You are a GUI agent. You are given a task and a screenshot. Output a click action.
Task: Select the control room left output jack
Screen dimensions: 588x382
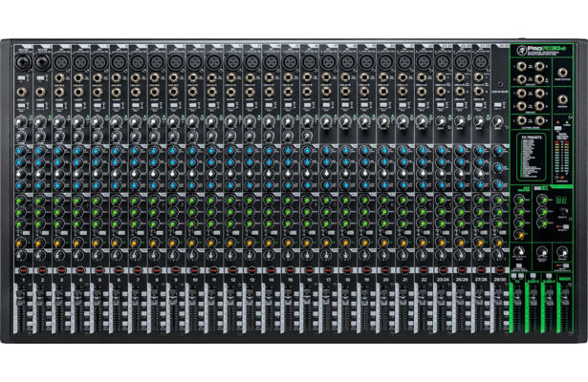[x=521, y=120]
